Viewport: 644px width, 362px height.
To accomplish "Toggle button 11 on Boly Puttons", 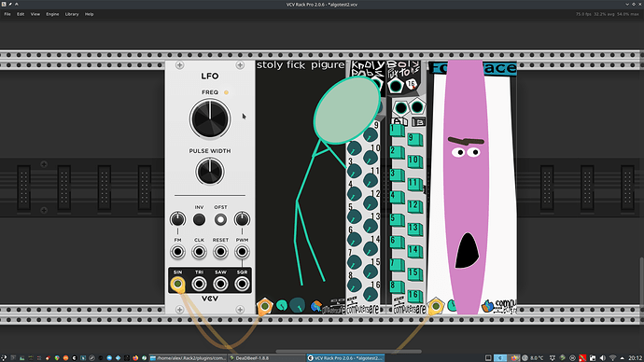I will coord(414,185).
